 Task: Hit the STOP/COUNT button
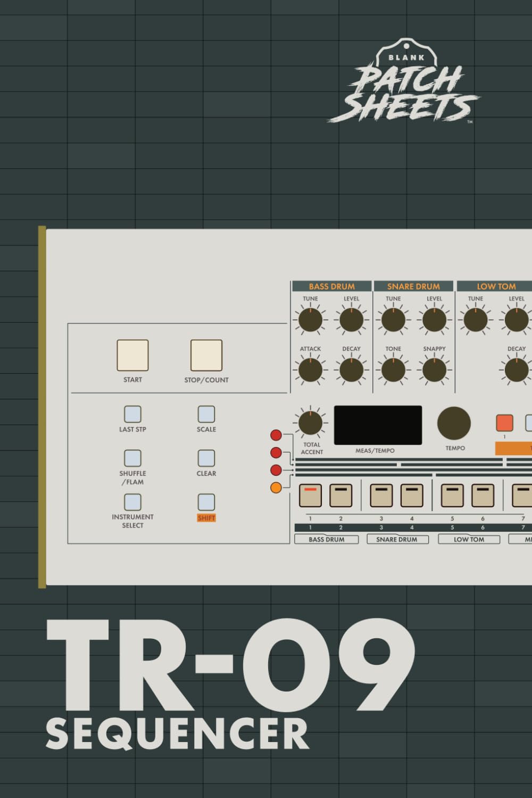coord(206,355)
